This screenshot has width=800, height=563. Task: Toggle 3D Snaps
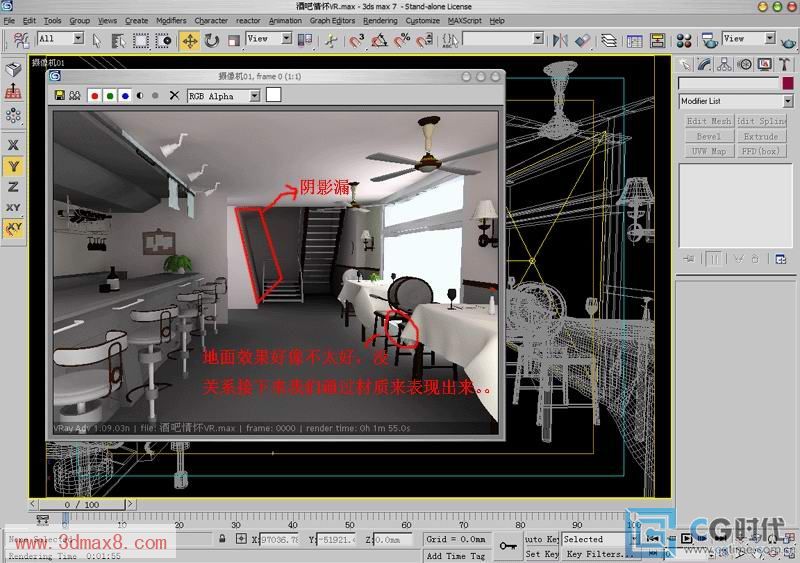tap(357, 40)
